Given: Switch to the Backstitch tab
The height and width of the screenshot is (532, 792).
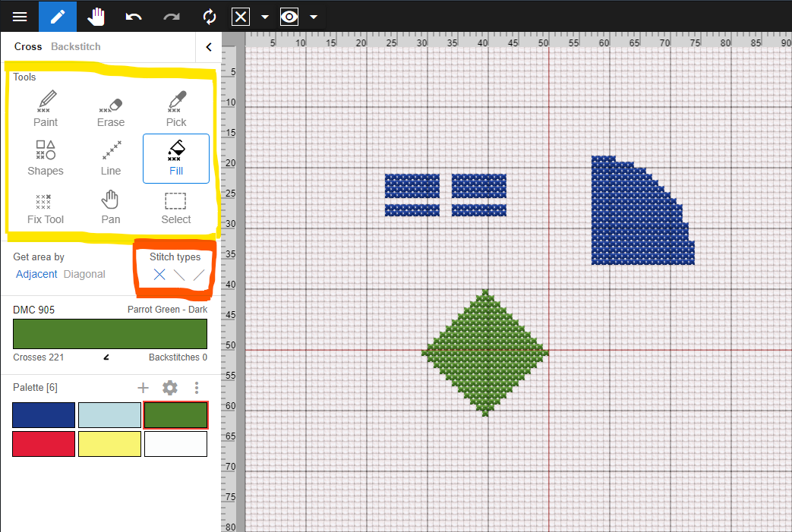Looking at the screenshot, I should coord(76,46).
